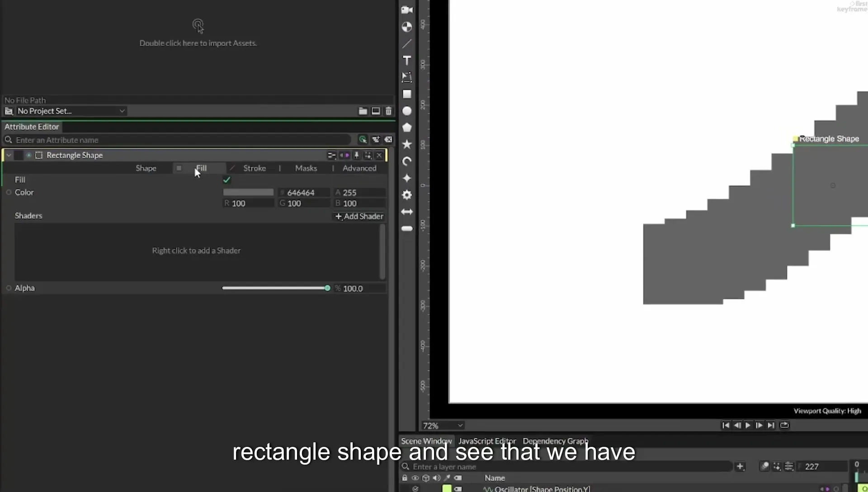Open the JavaScript Editor tab
The image size is (868, 492).
pyautogui.click(x=487, y=441)
